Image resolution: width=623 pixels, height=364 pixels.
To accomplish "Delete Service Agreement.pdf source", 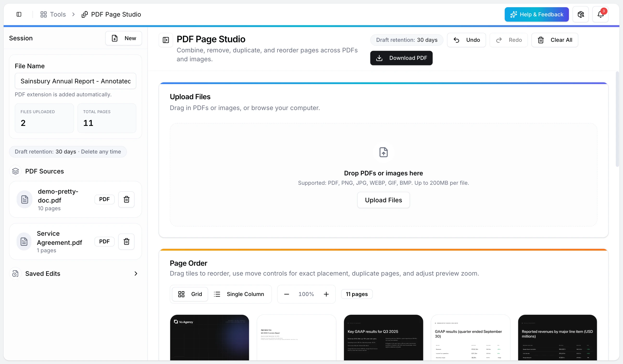I will pyautogui.click(x=126, y=242).
